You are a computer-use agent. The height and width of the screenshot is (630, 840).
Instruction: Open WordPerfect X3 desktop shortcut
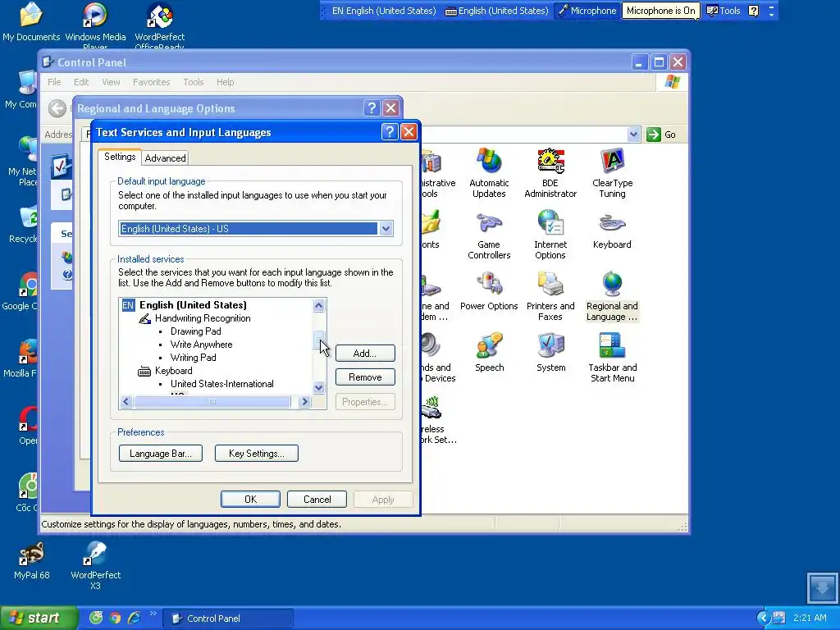(95, 565)
